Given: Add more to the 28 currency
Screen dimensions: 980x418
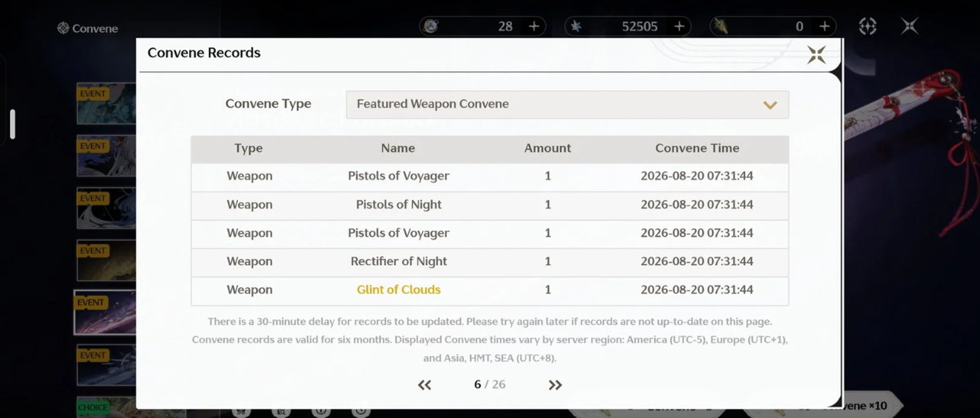Looking at the screenshot, I should pos(534,26).
